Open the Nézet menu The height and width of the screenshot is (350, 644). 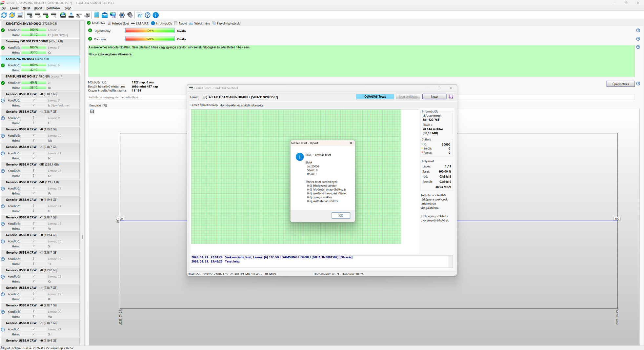27,8
